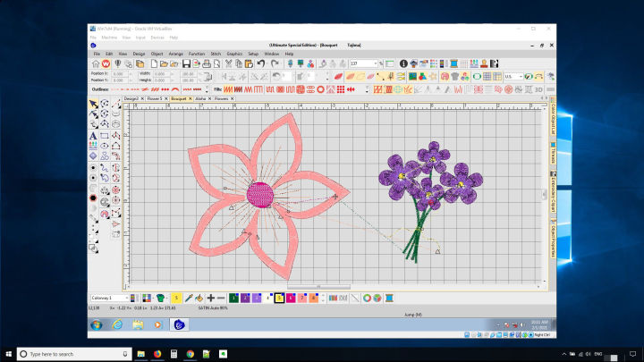Select the arrow Select tool
Viewport: 644px width, 362px height.
[x=94, y=104]
